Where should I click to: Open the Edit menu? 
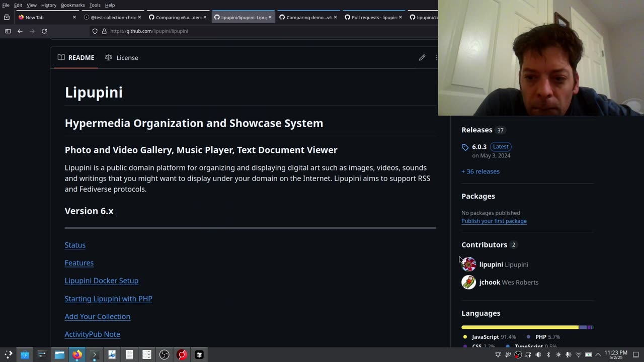(x=18, y=5)
